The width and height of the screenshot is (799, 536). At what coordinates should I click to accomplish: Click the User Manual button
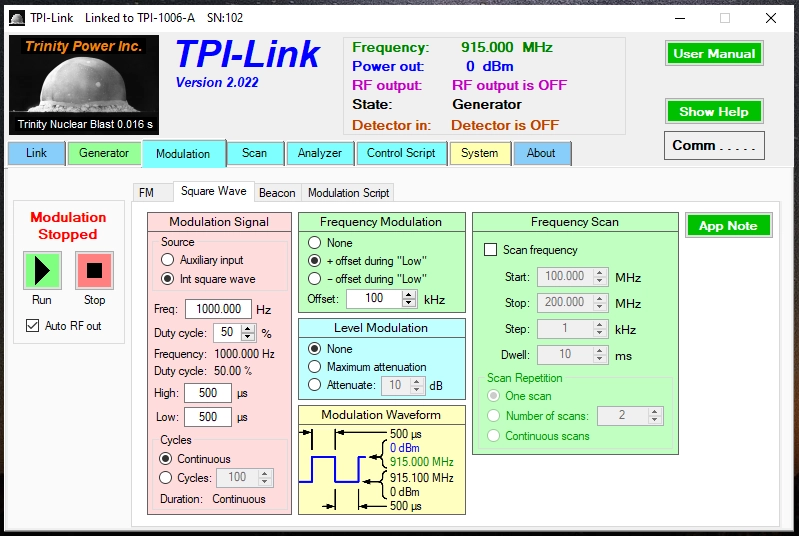714,53
